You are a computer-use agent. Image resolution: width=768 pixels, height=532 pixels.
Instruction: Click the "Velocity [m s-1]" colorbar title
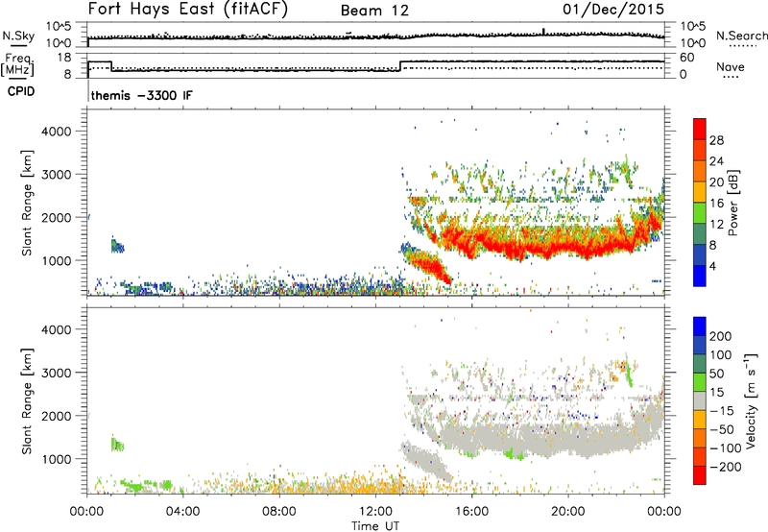tap(751, 400)
